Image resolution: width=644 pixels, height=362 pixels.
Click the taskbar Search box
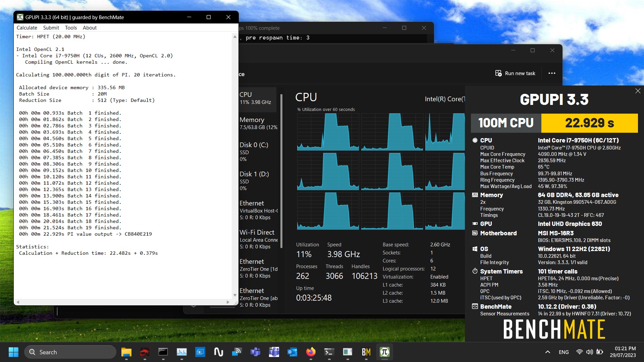click(70, 352)
